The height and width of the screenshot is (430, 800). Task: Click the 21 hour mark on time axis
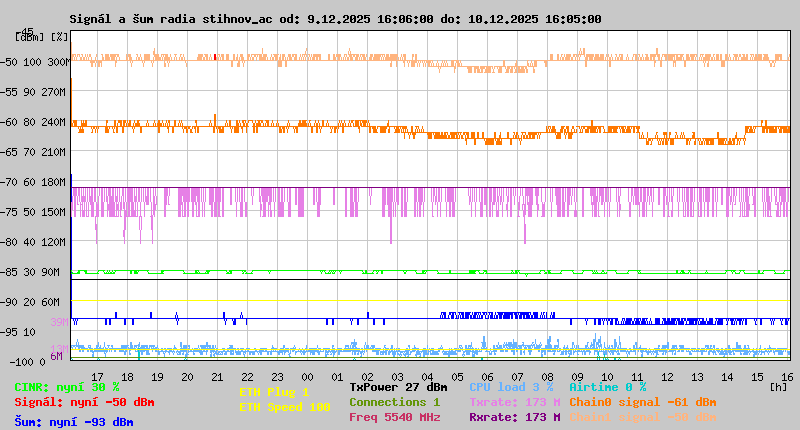click(218, 376)
